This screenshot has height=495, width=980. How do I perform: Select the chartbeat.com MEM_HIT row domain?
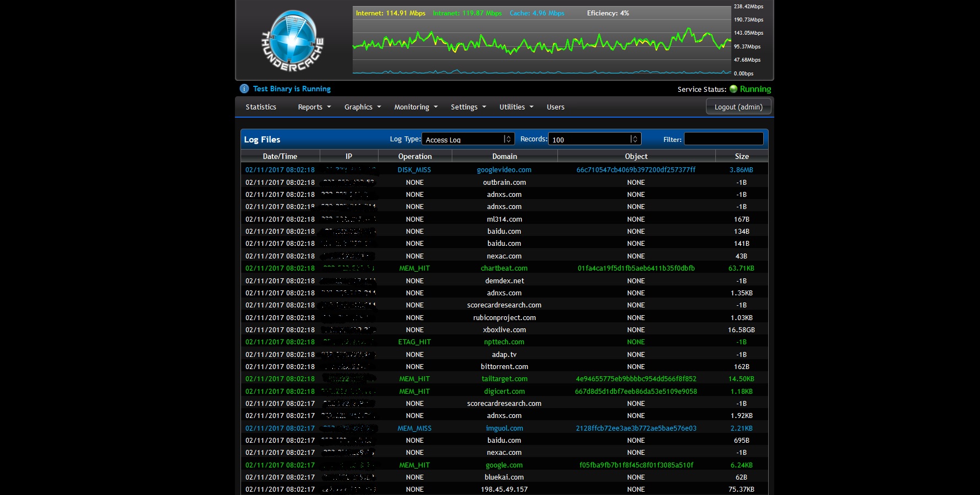coord(504,268)
